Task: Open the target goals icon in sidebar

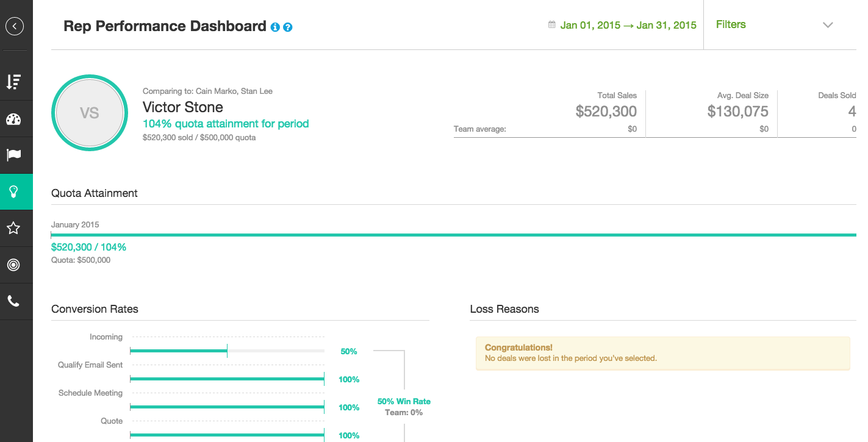Action: pyautogui.click(x=13, y=265)
